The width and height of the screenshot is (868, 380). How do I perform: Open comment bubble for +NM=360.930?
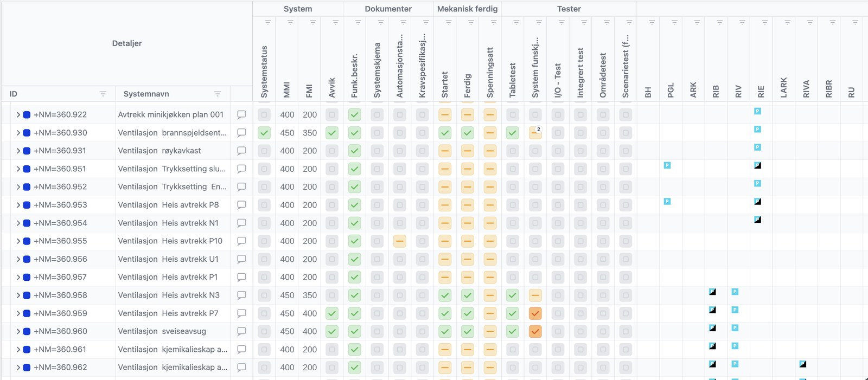pos(241,132)
